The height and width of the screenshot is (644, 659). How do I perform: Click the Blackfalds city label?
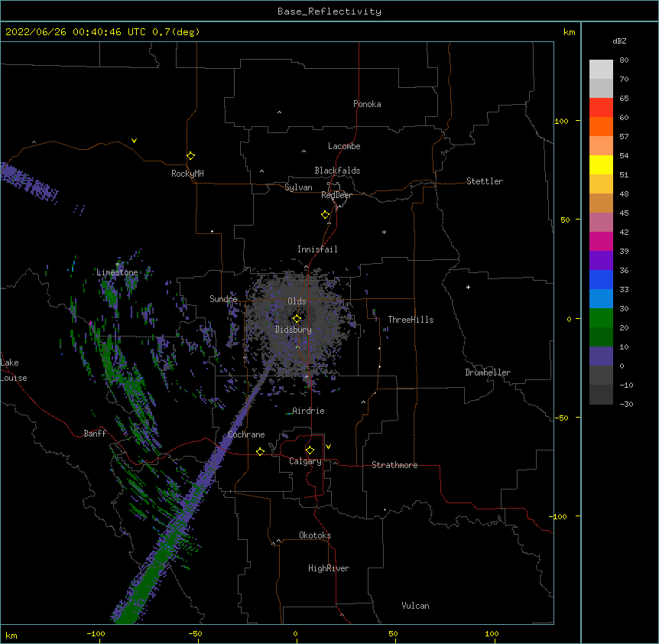click(x=337, y=171)
